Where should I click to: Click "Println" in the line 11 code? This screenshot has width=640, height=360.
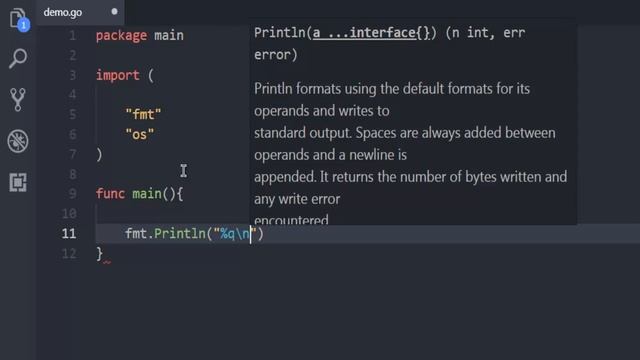pos(180,233)
